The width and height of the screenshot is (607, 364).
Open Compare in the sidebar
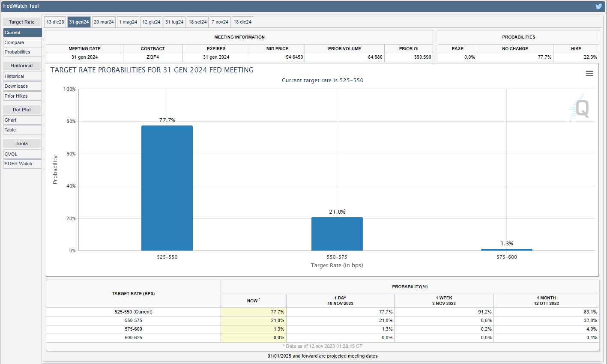coord(22,42)
